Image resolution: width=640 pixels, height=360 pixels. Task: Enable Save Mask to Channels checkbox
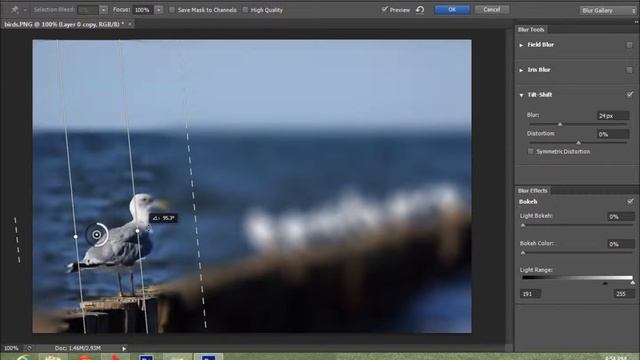172,10
